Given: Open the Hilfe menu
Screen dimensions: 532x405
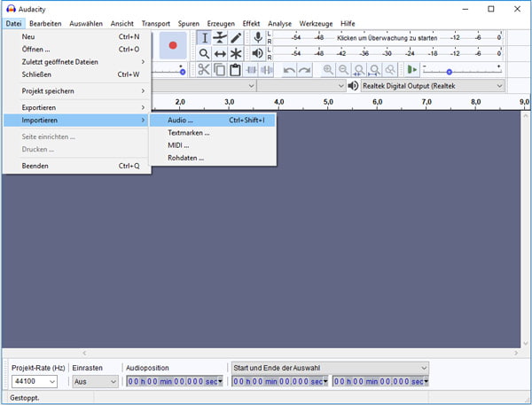Looking at the screenshot, I should tap(348, 23).
